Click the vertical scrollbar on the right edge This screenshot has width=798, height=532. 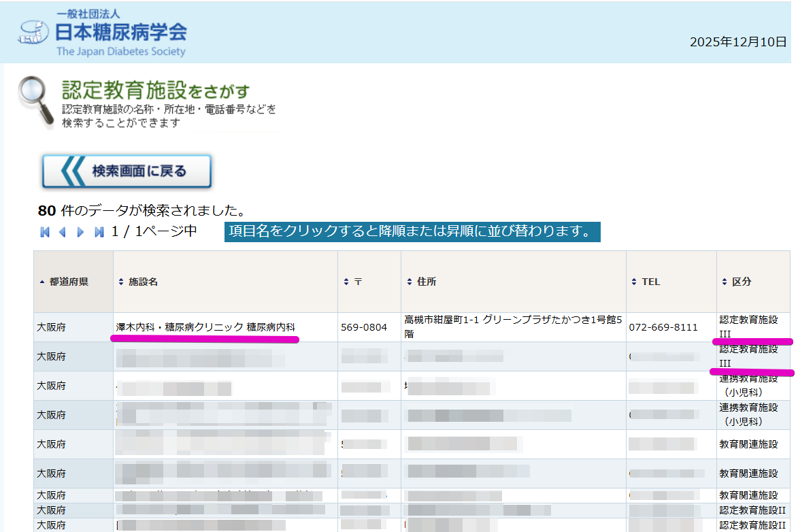click(x=794, y=272)
